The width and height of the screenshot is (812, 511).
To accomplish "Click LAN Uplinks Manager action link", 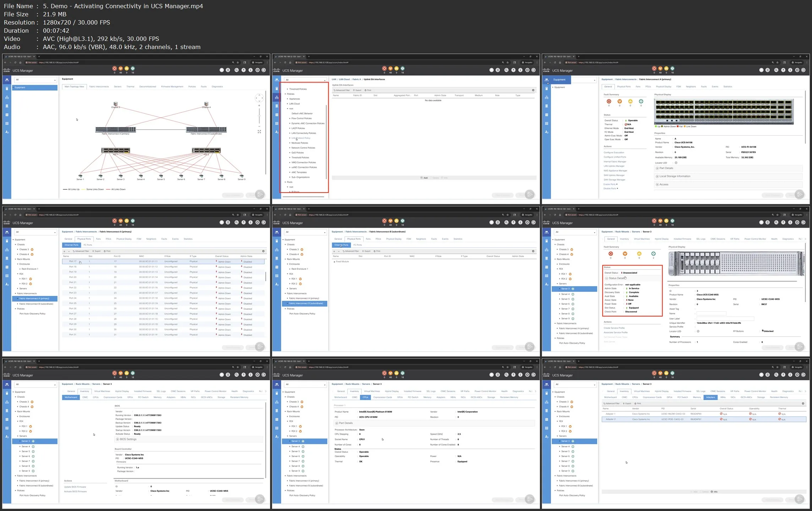I will point(614,166).
